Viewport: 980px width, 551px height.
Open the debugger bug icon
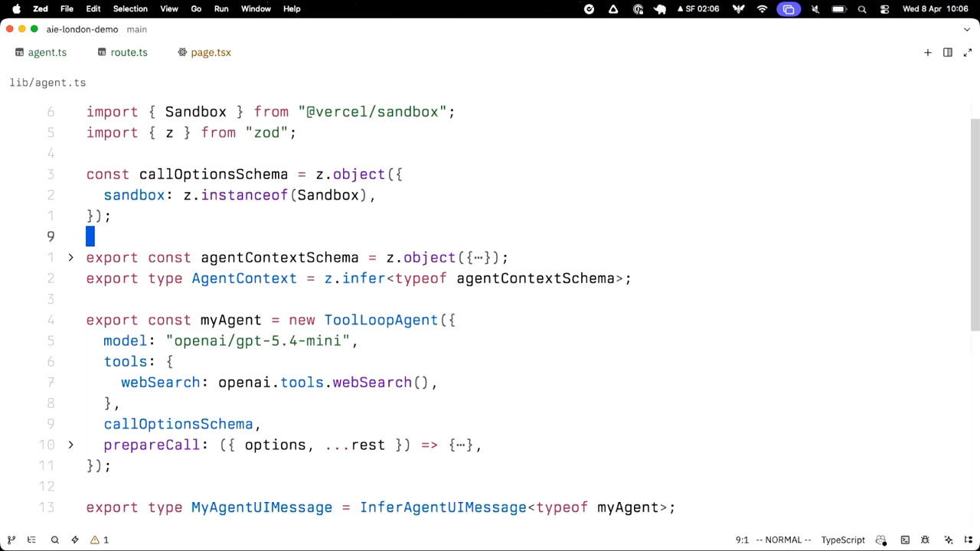925,540
